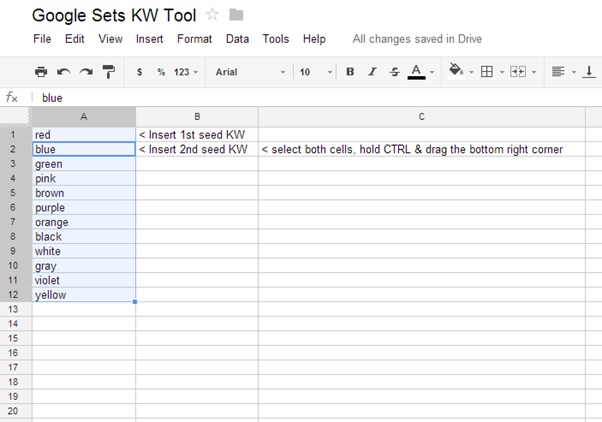
Task: Select the cell containing gray
Action: (84, 266)
